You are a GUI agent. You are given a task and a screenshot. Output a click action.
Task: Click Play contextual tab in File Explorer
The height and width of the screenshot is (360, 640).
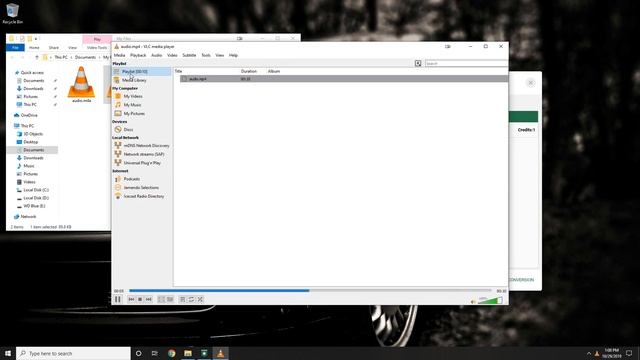(97, 39)
